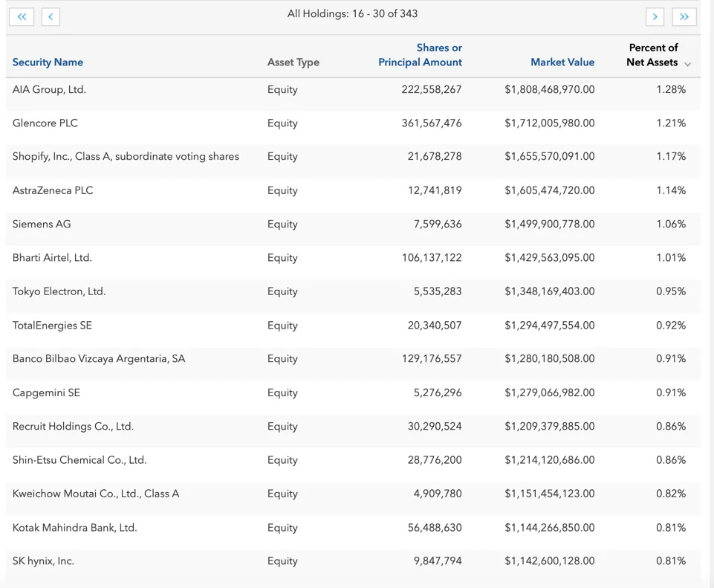Select Tokyo Electron, Ltd. entry
Viewport: 714px width, 588px height.
(59, 291)
